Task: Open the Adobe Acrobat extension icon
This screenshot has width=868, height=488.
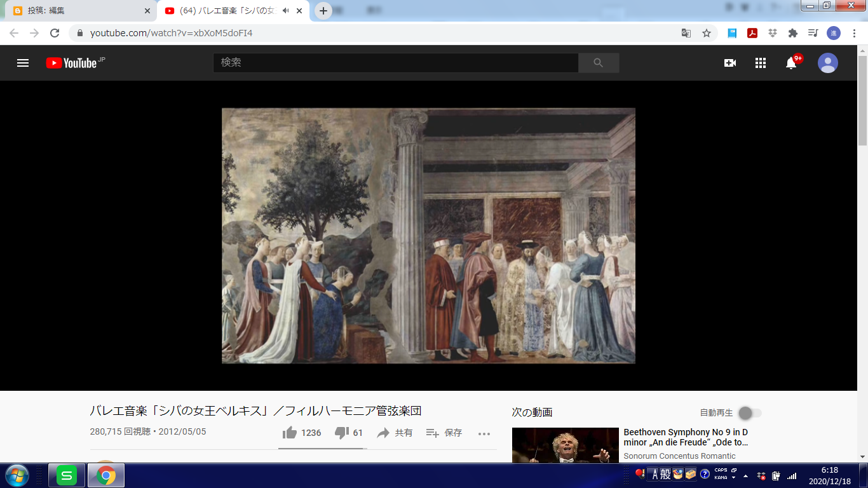Action: [x=752, y=33]
